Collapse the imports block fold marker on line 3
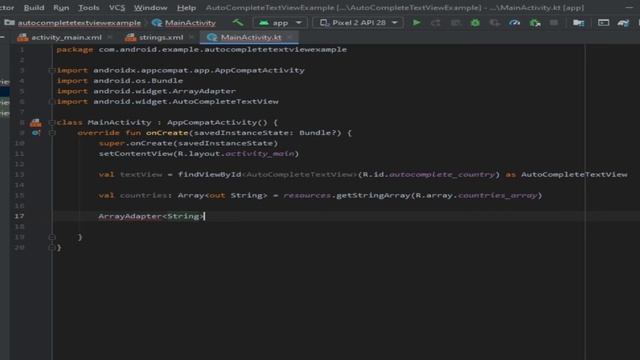The image size is (640, 360). (52, 70)
